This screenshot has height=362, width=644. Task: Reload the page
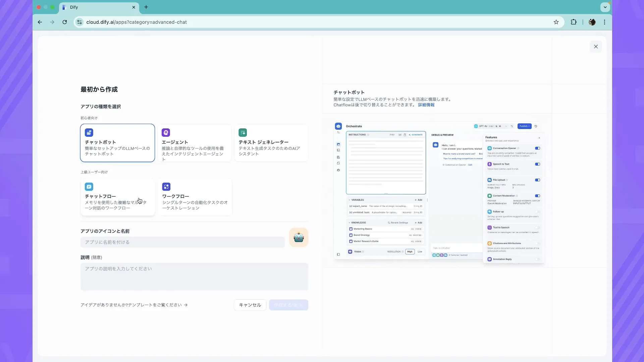pyautogui.click(x=65, y=22)
